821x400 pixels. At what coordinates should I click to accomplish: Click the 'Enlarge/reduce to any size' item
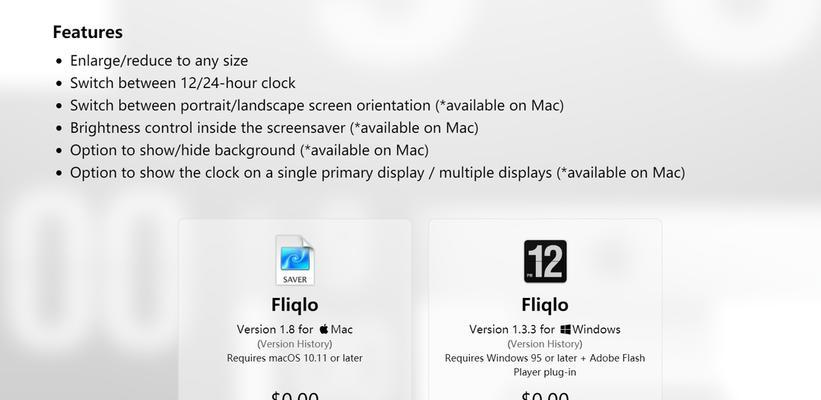pos(159,61)
